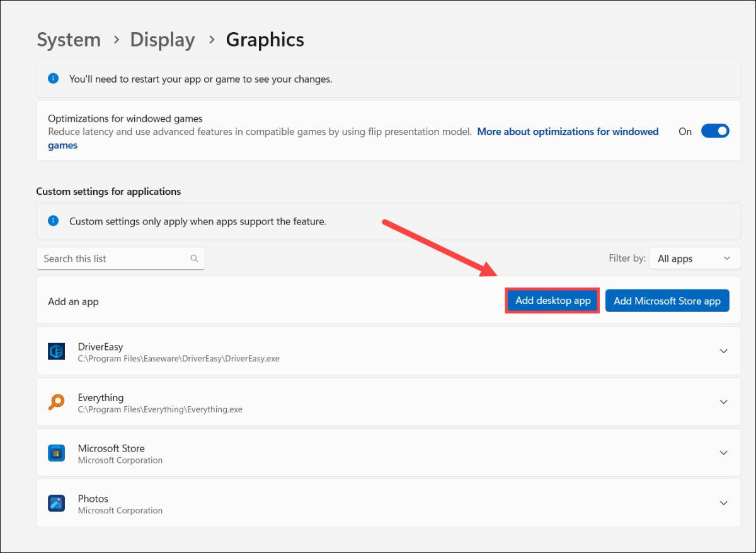Expand the Photos entry chevron

pyautogui.click(x=724, y=503)
